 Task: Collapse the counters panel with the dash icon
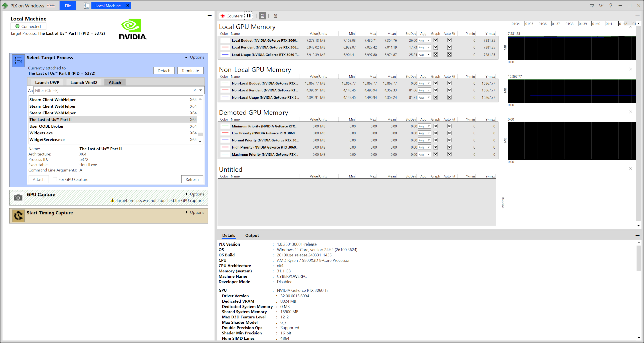(637, 15)
